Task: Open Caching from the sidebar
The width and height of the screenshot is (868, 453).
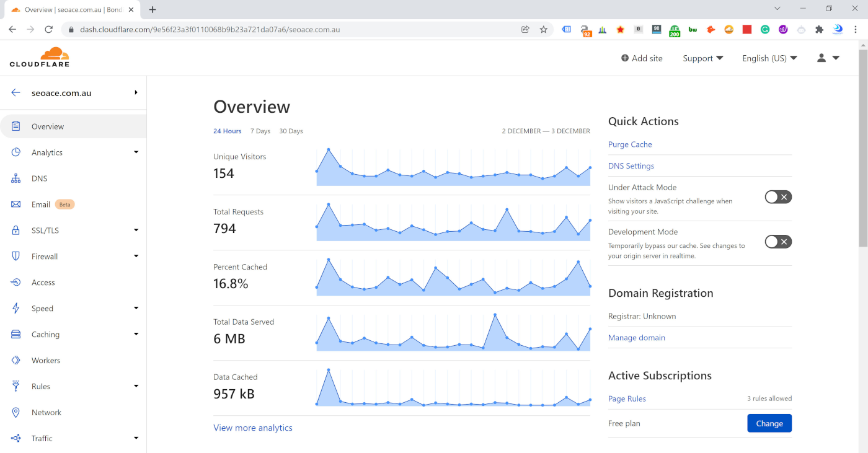Action: [x=16, y=334]
